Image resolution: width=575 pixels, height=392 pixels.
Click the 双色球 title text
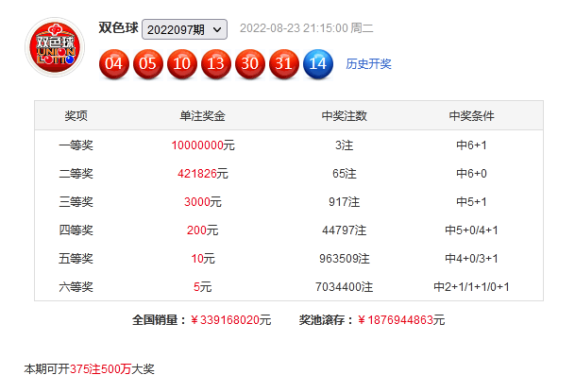click(x=118, y=28)
